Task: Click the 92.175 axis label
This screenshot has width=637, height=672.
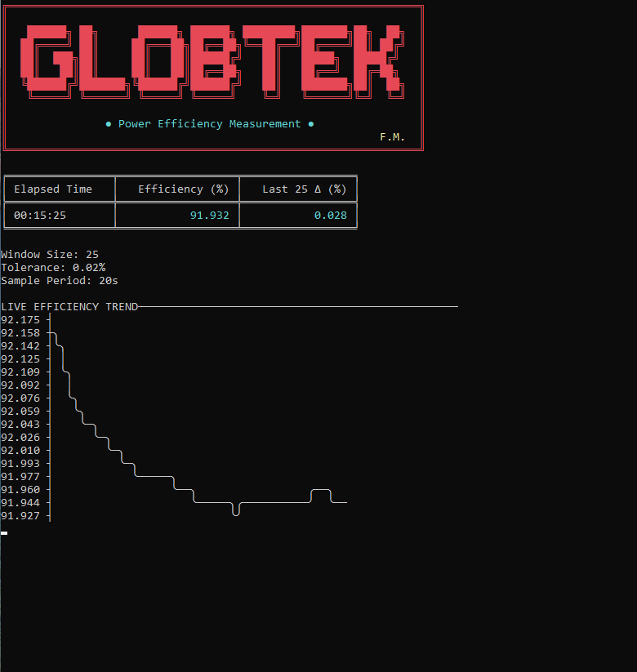Action: (20, 320)
